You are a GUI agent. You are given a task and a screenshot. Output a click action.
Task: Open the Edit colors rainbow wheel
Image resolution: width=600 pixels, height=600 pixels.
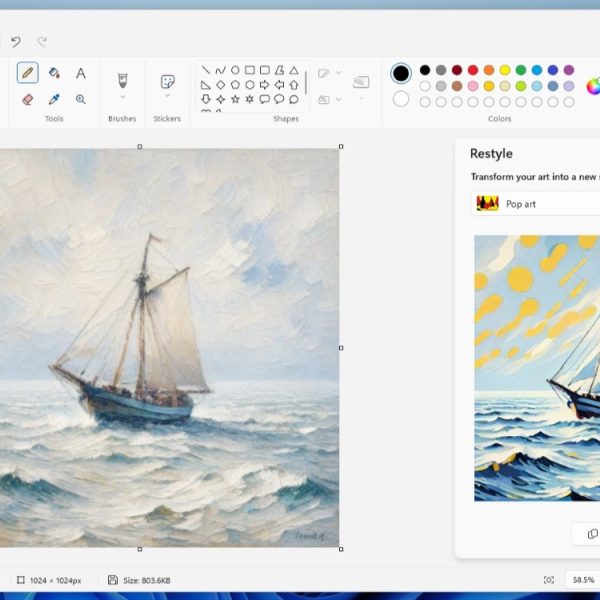point(593,85)
